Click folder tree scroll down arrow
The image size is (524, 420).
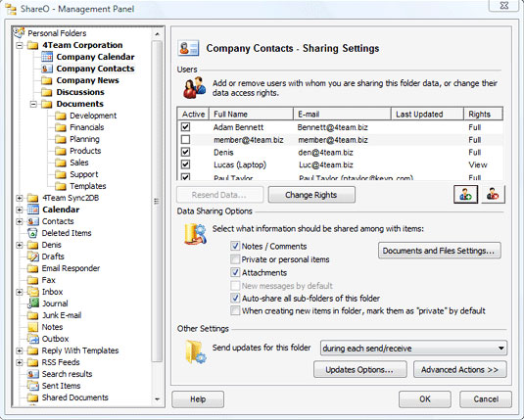pyautogui.click(x=157, y=398)
